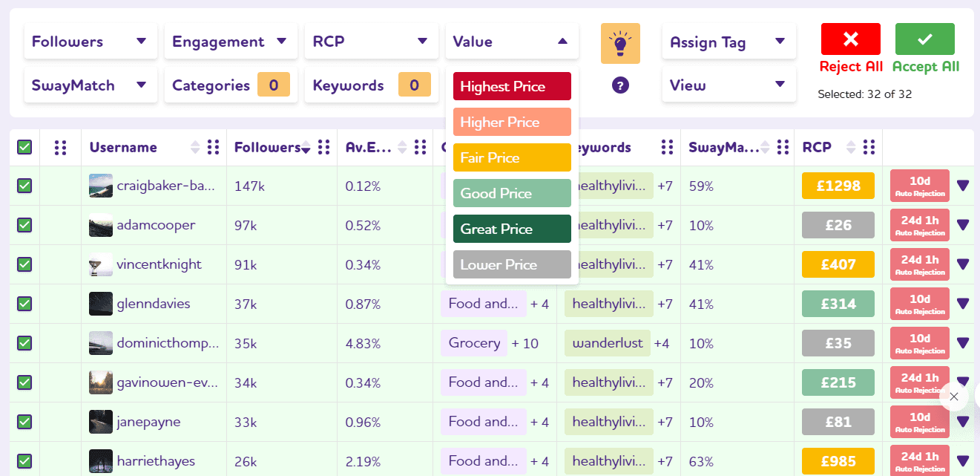
Task: Uncheck the dominicthomp... row checkbox
Action: click(24, 343)
